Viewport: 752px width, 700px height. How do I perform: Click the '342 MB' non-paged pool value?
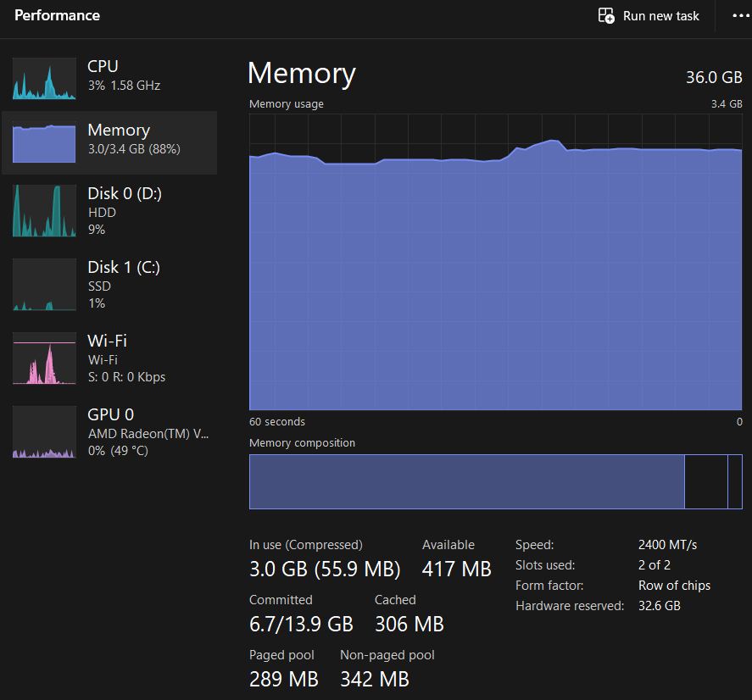tap(375, 679)
